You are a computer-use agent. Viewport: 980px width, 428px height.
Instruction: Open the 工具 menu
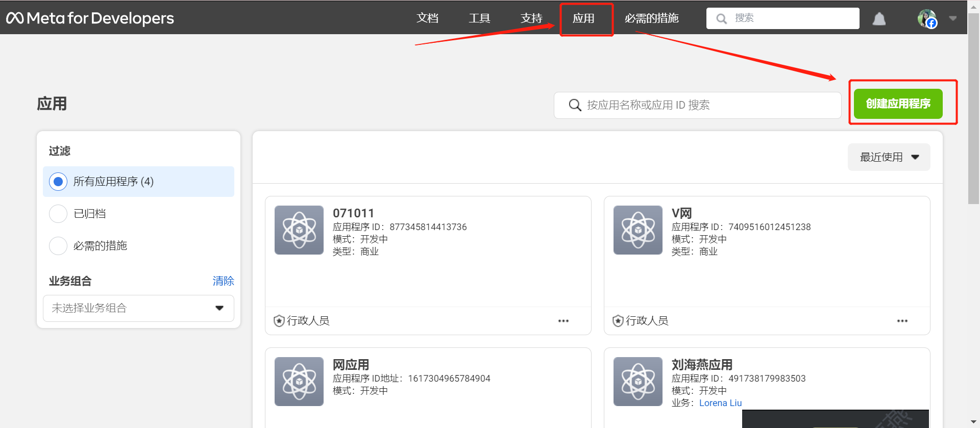tap(480, 18)
